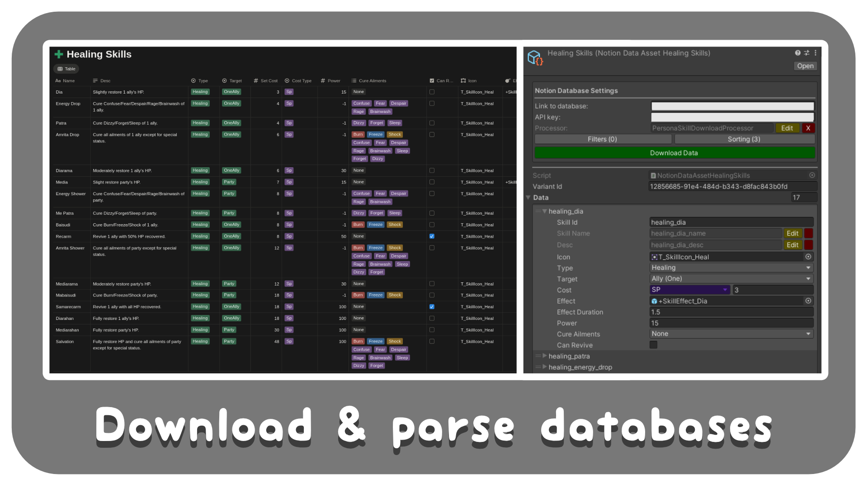Open the Sorting (3) tab
Viewport: 868px width, 488px height.
(x=744, y=139)
